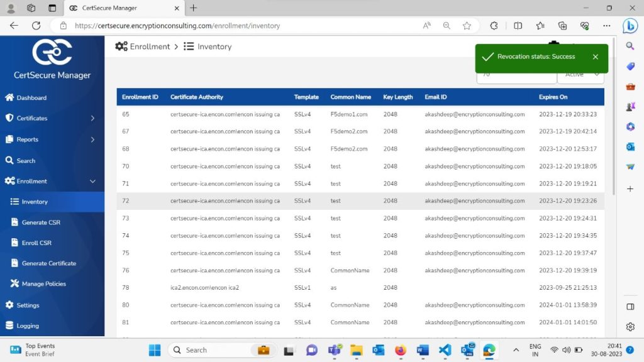Open Generate Certificate page
Image resolution: width=644 pixels, height=362 pixels.
[x=48, y=263]
